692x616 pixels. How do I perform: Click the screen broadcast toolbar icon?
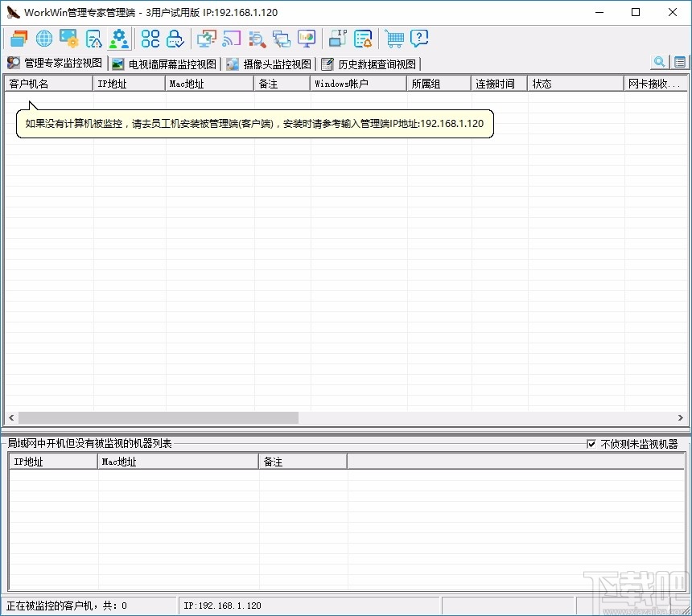pyautogui.click(x=232, y=38)
